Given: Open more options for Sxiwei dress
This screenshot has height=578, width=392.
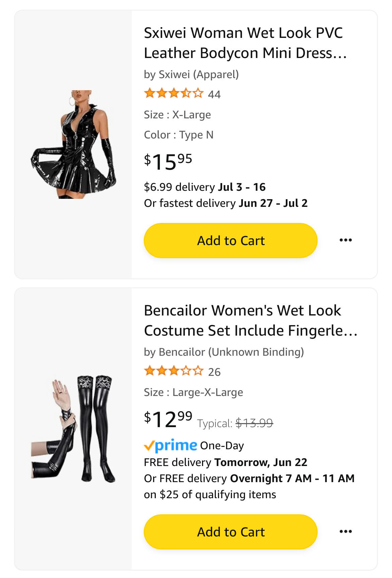Looking at the screenshot, I should pyautogui.click(x=345, y=240).
